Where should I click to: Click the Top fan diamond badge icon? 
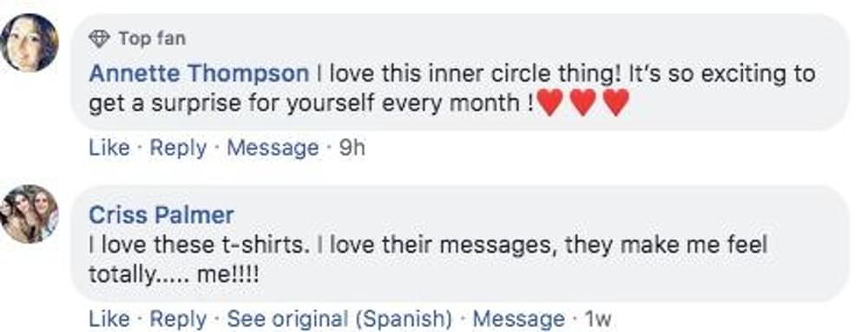tap(100, 39)
